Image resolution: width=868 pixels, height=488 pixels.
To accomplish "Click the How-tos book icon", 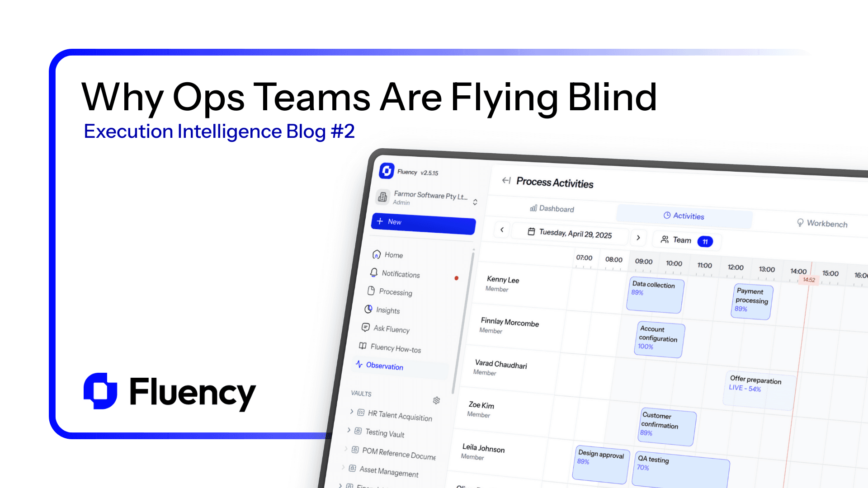I will [363, 346].
